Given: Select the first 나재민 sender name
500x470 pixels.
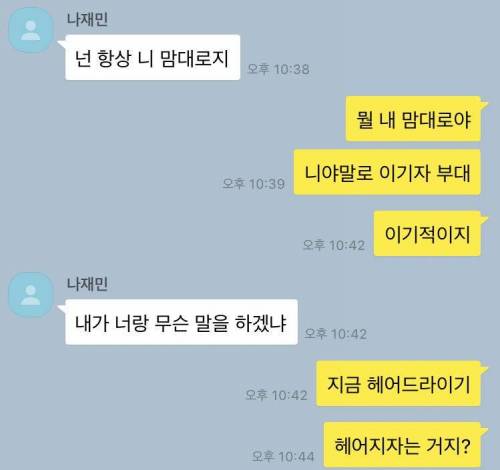Looking at the screenshot, I should [87, 19].
